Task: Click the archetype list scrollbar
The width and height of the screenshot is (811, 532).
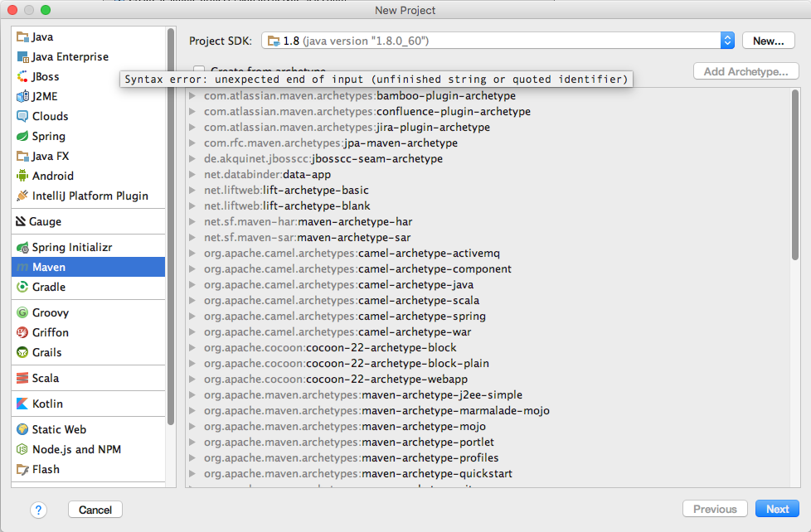Action: pyautogui.click(x=795, y=176)
